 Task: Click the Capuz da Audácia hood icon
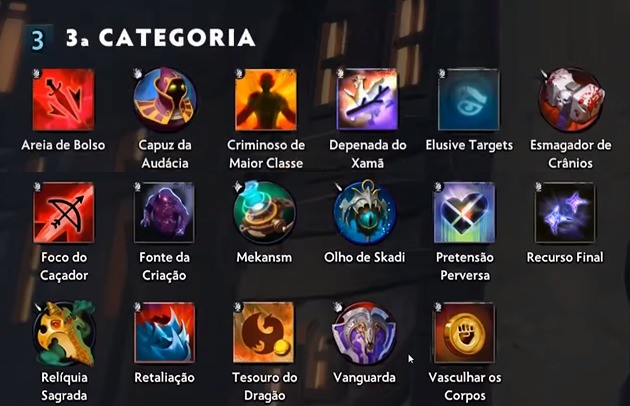[x=165, y=100]
